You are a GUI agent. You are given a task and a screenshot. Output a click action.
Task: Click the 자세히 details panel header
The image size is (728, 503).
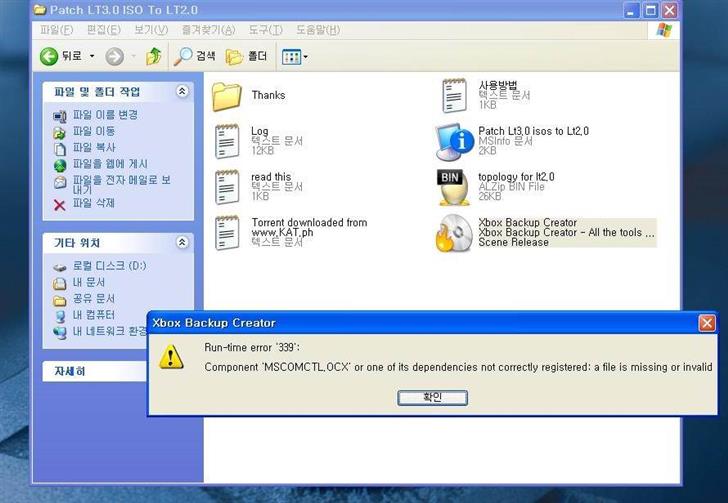pos(95,371)
